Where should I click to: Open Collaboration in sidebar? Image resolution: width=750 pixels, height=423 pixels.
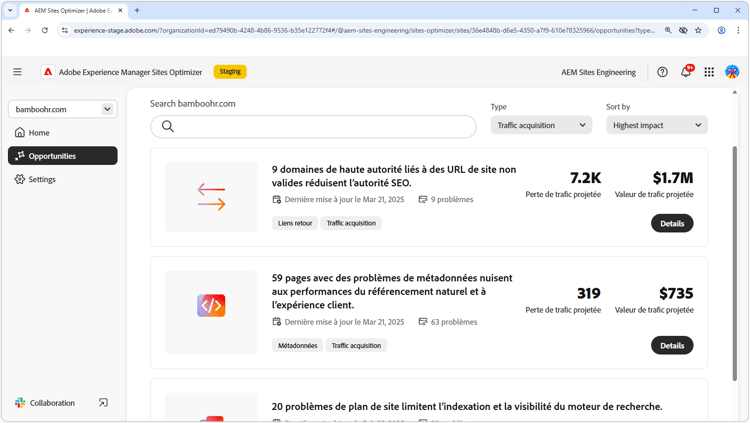52,403
